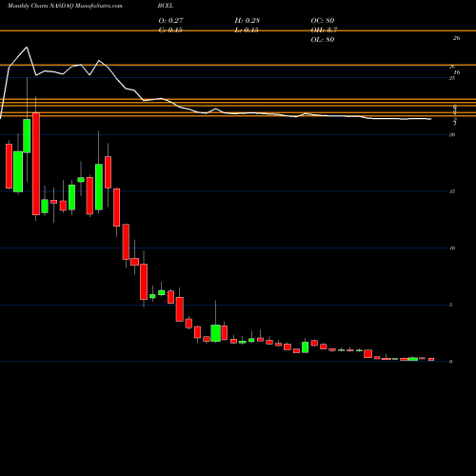Viewport: 476px width, 476px height.
Task: Click the '16' label on the right
Action: click(x=456, y=72)
